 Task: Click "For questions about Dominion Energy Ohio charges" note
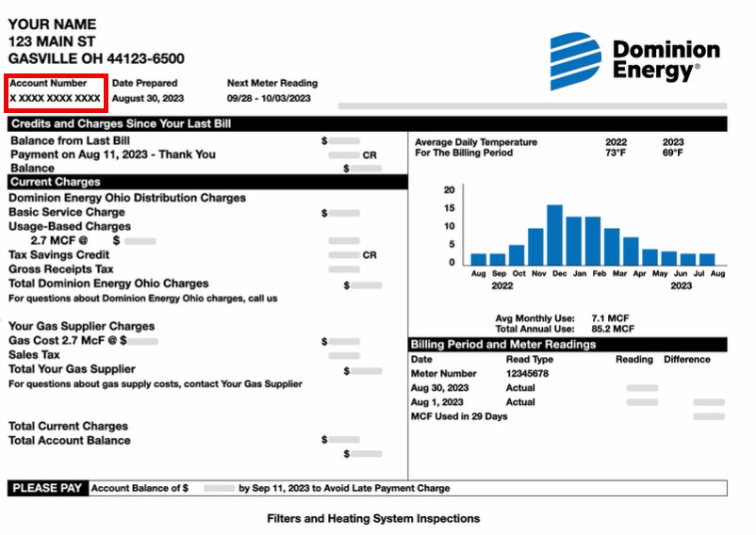pos(142,298)
